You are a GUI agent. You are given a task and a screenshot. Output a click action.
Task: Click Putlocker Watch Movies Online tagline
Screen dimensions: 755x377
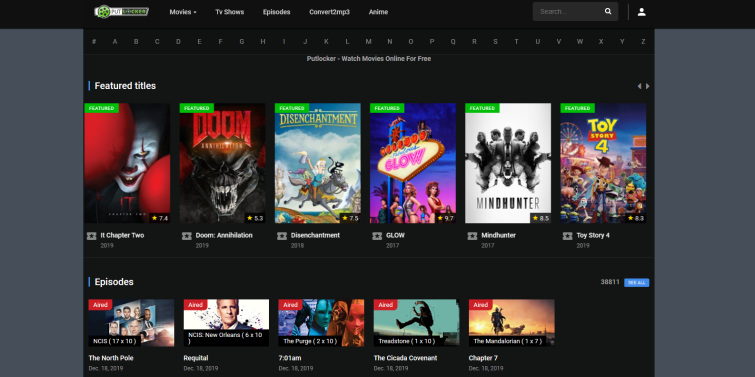(x=369, y=59)
